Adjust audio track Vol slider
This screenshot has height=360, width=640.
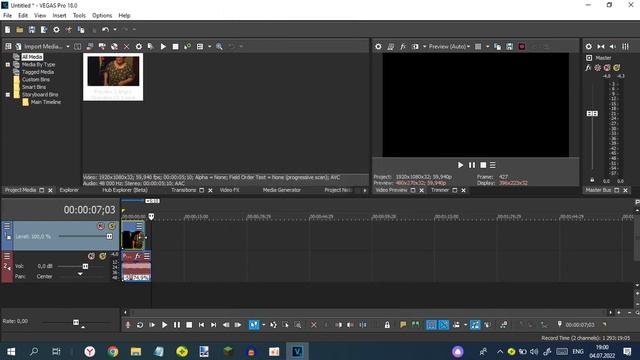[85, 266]
